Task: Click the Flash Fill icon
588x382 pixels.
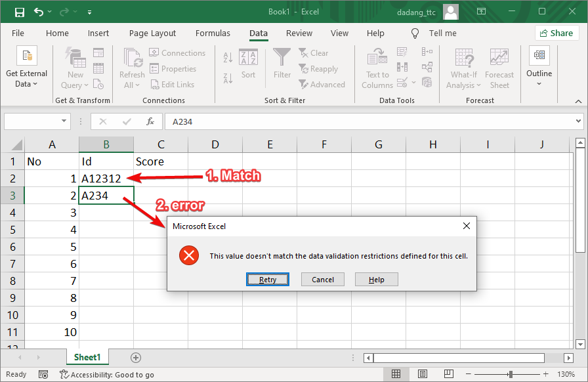Action: click(402, 52)
